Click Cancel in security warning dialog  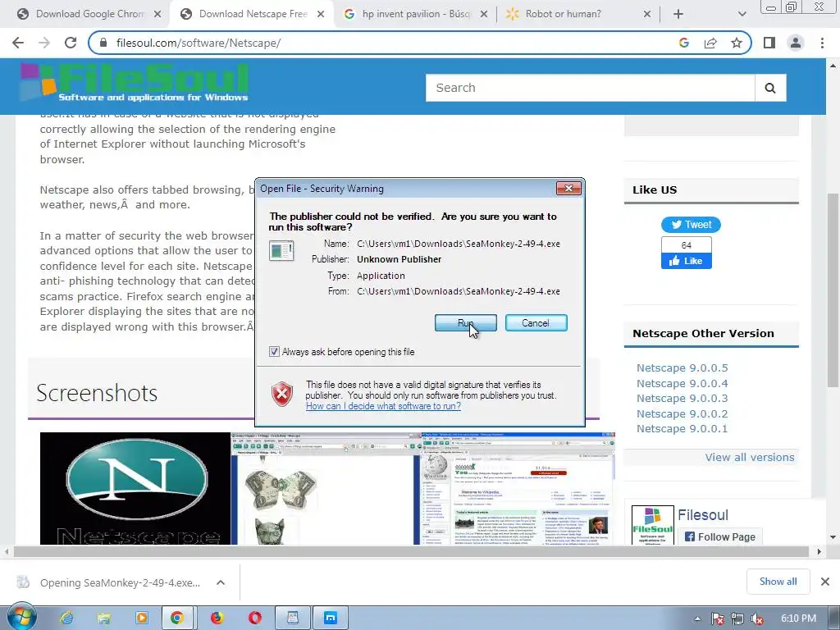[x=536, y=323]
